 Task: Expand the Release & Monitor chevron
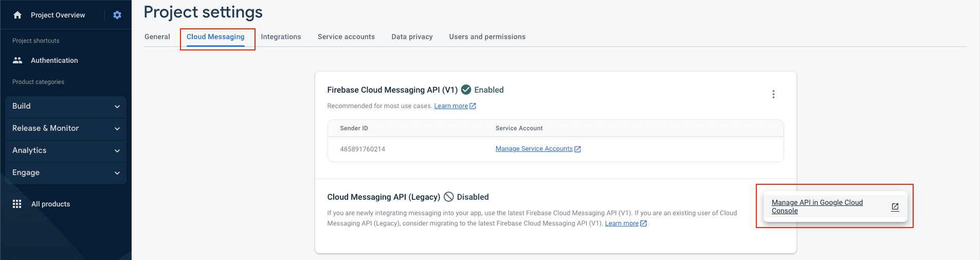(x=117, y=129)
